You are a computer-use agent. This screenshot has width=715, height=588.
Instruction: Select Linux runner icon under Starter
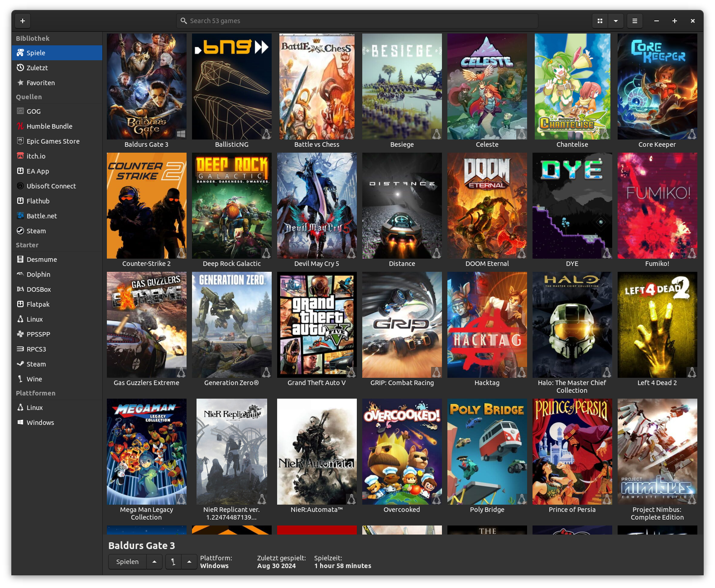[x=20, y=319]
